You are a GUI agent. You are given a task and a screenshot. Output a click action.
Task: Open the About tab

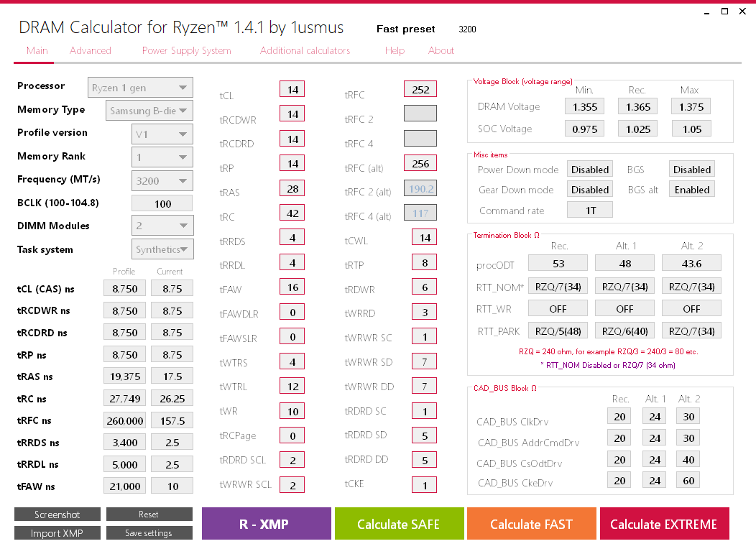click(441, 50)
